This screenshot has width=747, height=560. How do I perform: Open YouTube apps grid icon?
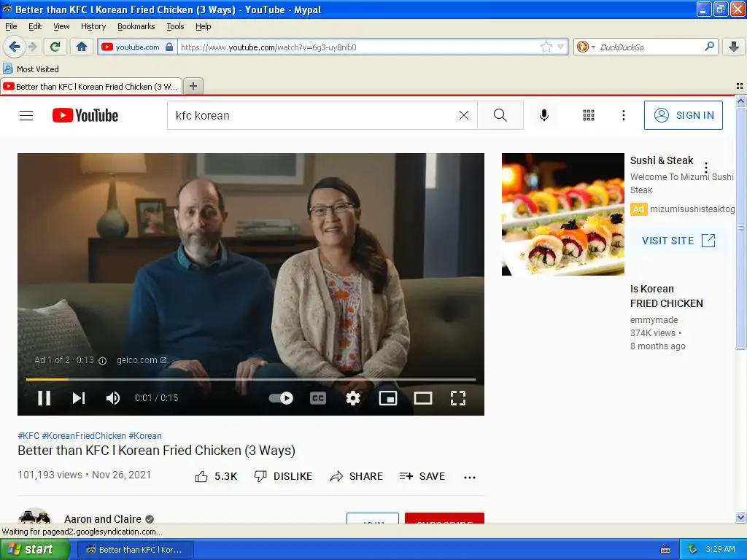pos(589,115)
